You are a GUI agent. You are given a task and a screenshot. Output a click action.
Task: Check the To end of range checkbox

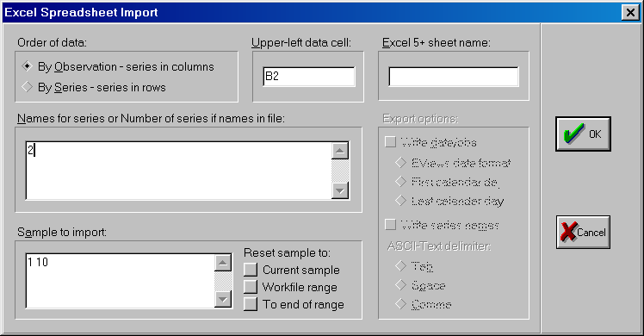[251, 304]
